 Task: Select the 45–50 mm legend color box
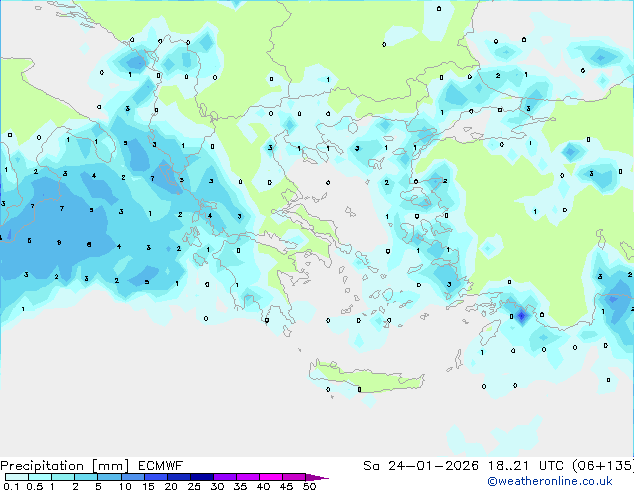pyautogui.click(x=294, y=477)
